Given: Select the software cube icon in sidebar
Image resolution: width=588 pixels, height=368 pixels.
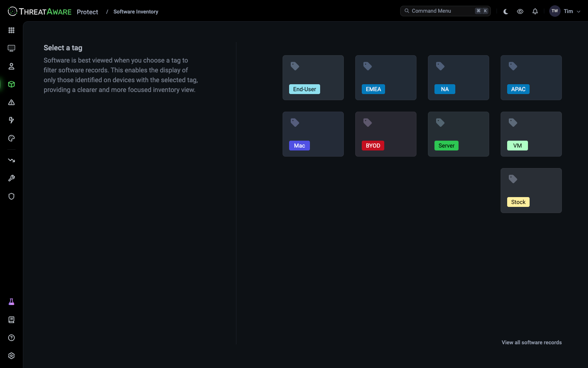Looking at the screenshot, I should (x=11, y=84).
